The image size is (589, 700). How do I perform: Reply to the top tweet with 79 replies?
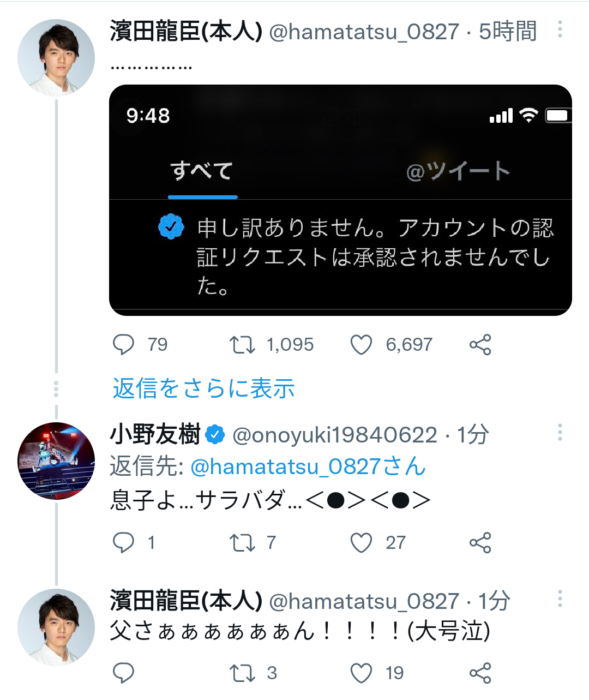click(x=123, y=345)
